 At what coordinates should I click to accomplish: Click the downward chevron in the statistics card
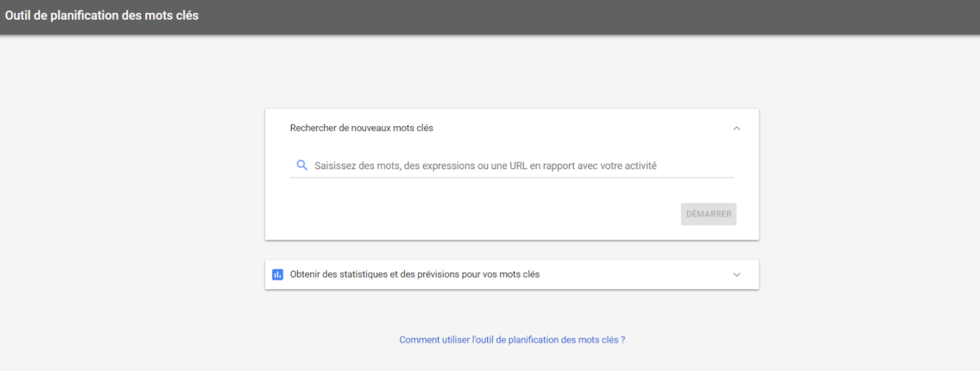pos(736,274)
